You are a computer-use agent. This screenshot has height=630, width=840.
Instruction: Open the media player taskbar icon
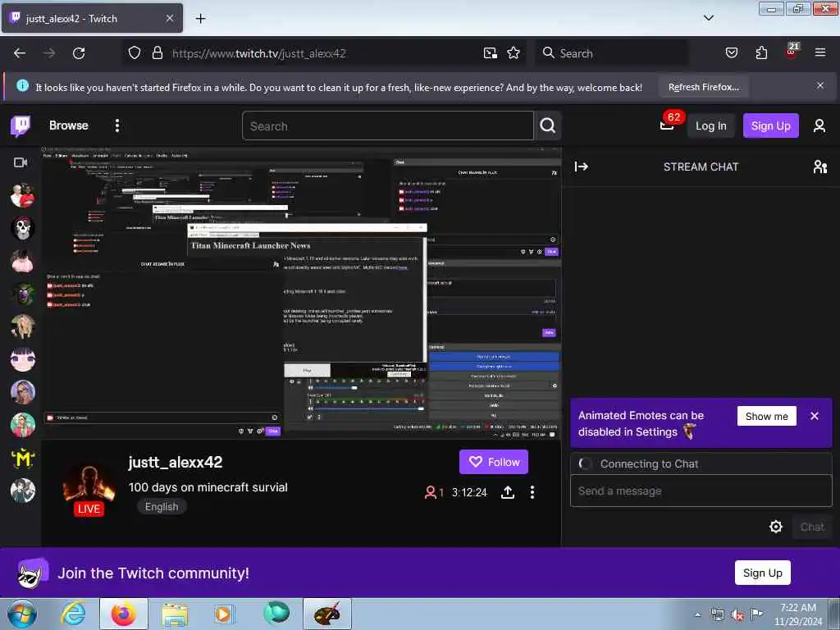223,614
